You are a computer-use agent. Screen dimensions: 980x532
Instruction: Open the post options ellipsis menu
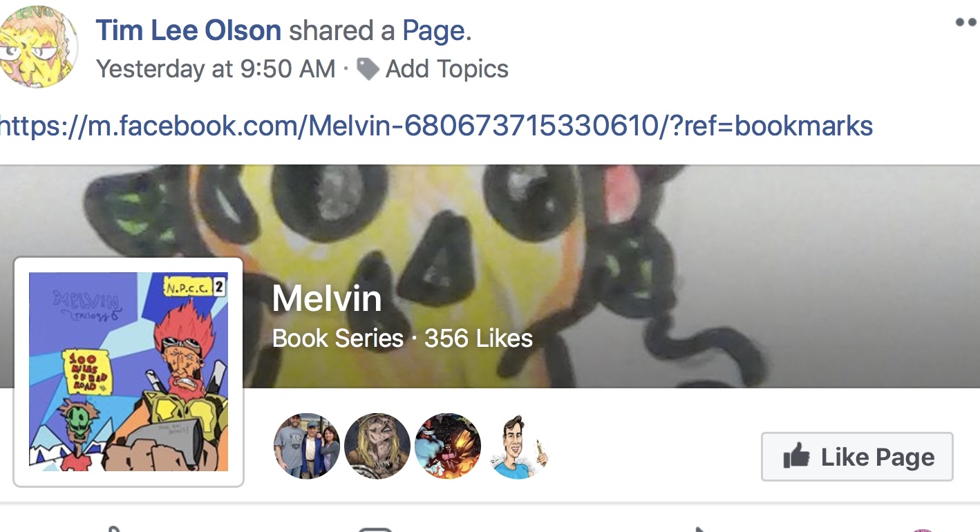point(966,22)
